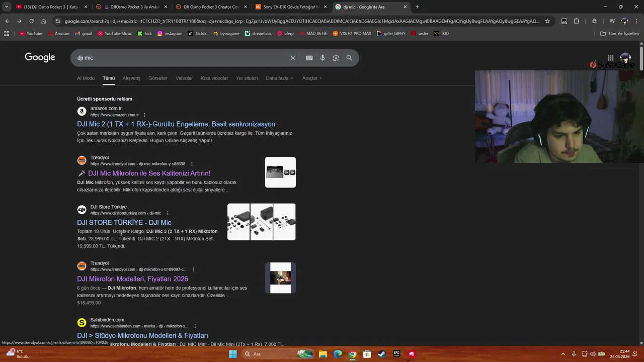Image resolution: width=644 pixels, height=362 pixels.
Task: Open a new browser tab
Action: 417,7
